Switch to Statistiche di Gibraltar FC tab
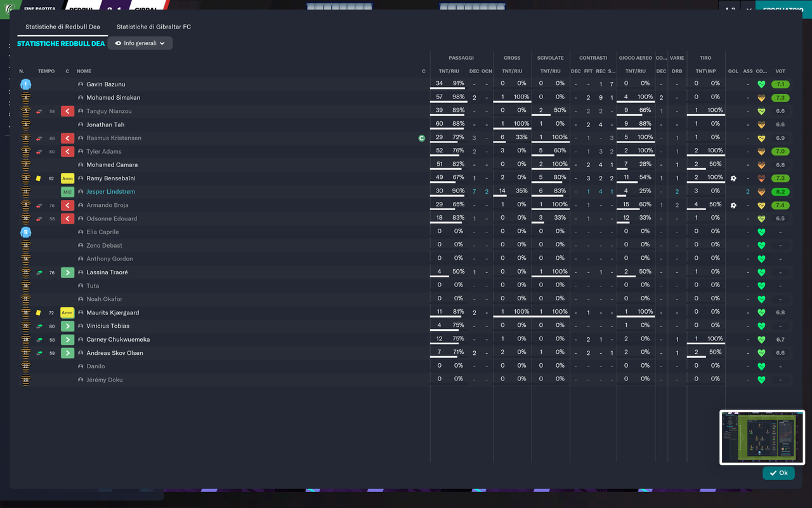The width and height of the screenshot is (812, 508). point(154,27)
